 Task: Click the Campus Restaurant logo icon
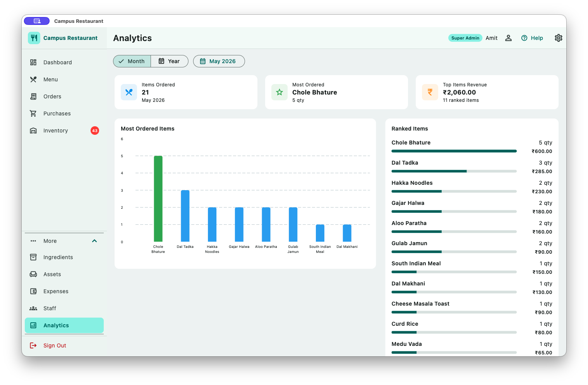[x=34, y=38]
